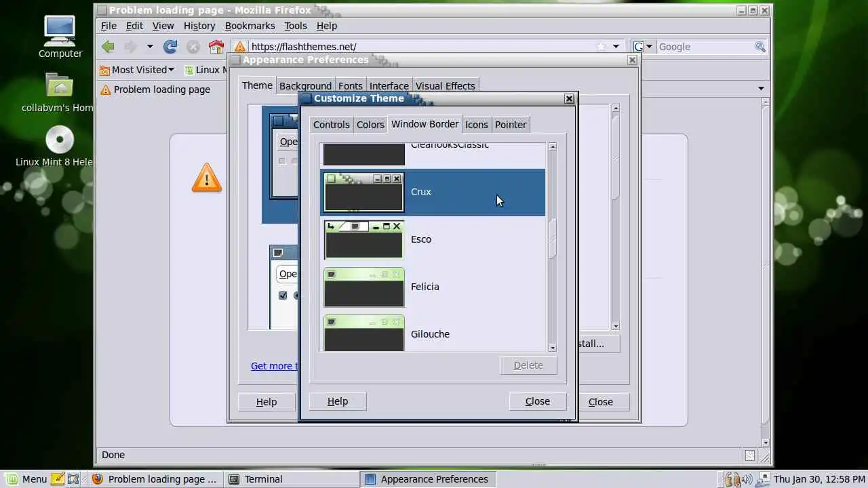Open the Interface tab in Appearance Preferences
868x488 pixels.
pyautogui.click(x=389, y=86)
